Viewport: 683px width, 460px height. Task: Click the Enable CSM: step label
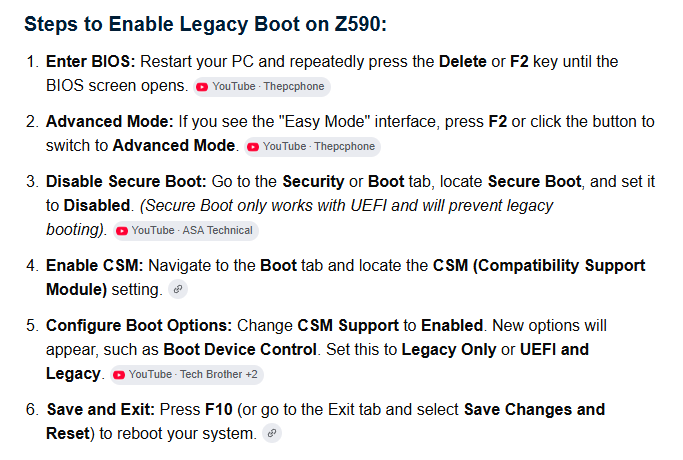tap(95, 265)
